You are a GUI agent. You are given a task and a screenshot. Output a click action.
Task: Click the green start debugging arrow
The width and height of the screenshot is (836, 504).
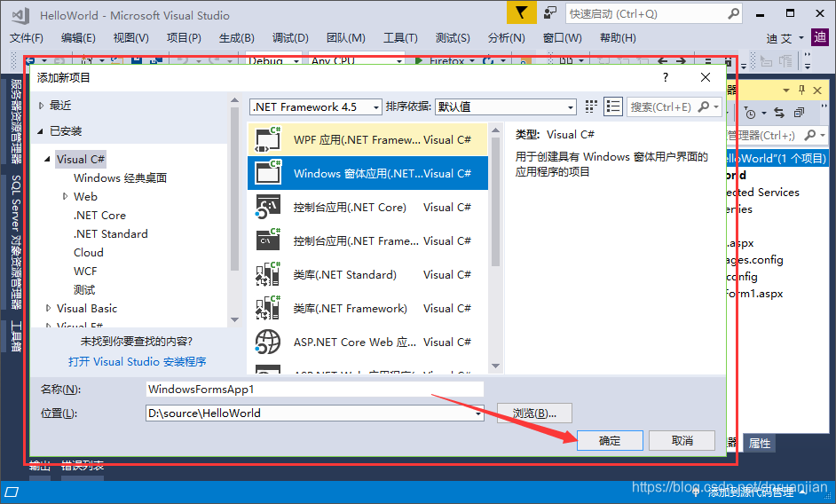419,61
